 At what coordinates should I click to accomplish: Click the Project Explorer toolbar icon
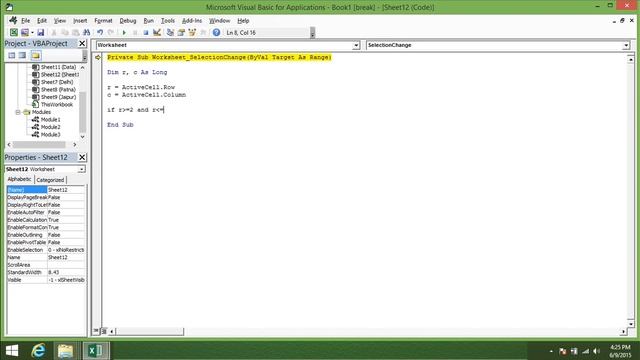pos(170,32)
